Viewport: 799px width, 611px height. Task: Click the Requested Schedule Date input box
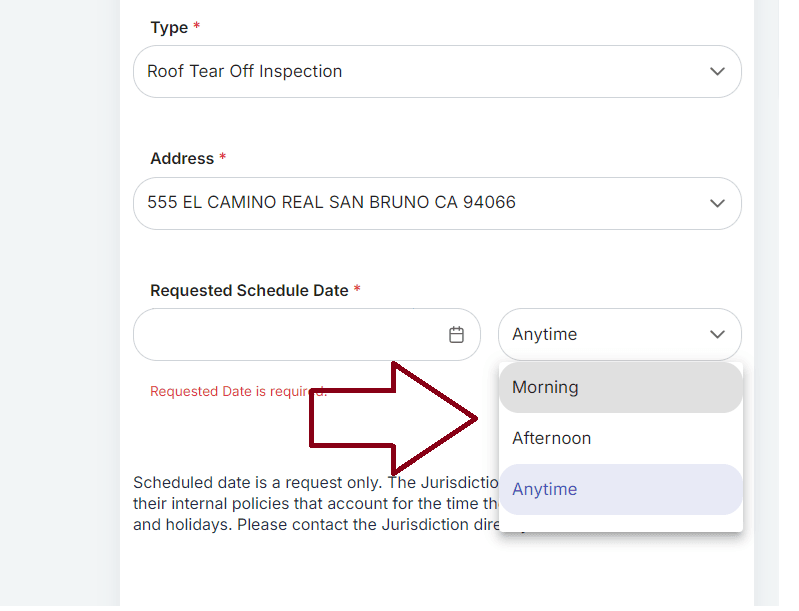click(290, 335)
